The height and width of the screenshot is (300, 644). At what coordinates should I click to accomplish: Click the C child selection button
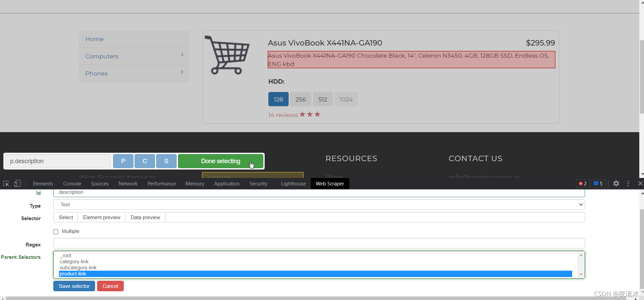click(x=145, y=161)
